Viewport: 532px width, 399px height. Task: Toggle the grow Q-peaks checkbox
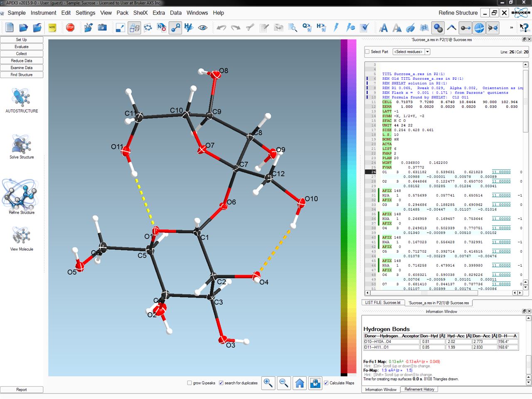[x=190, y=383]
